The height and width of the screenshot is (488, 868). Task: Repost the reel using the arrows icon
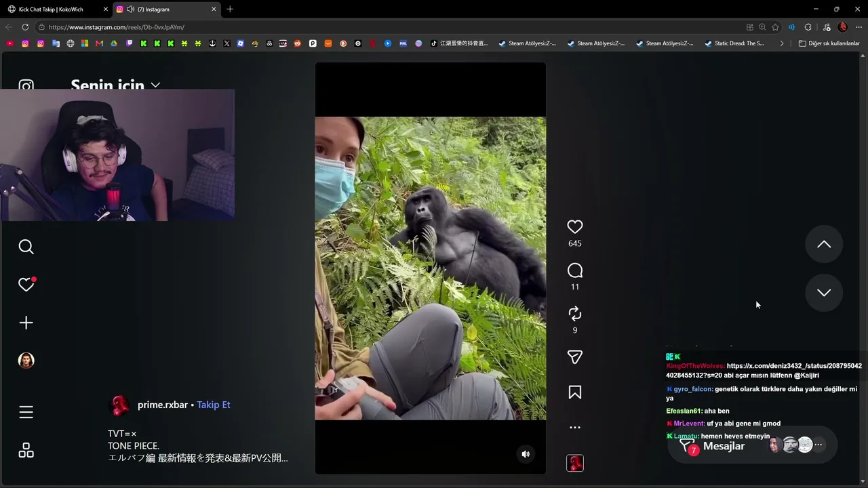pyautogui.click(x=575, y=314)
